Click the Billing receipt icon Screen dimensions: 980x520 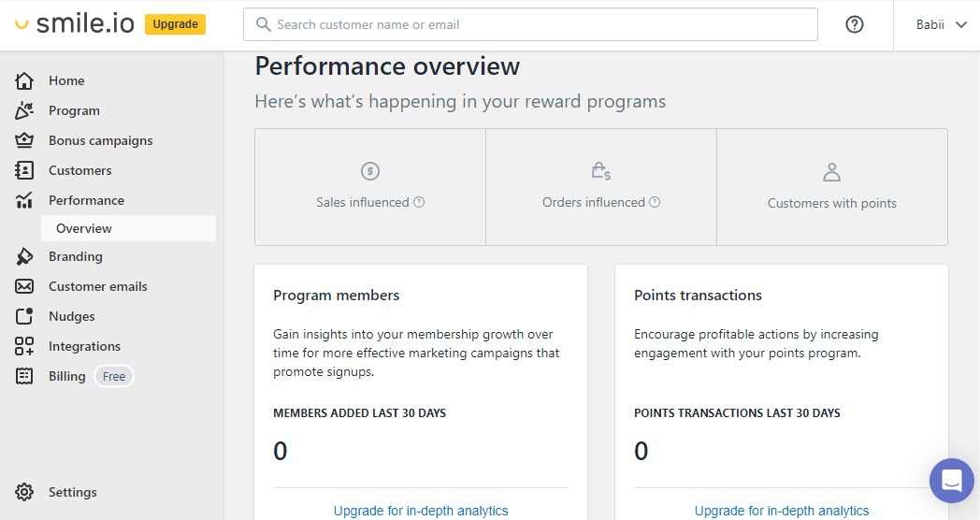pyautogui.click(x=24, y=376)
